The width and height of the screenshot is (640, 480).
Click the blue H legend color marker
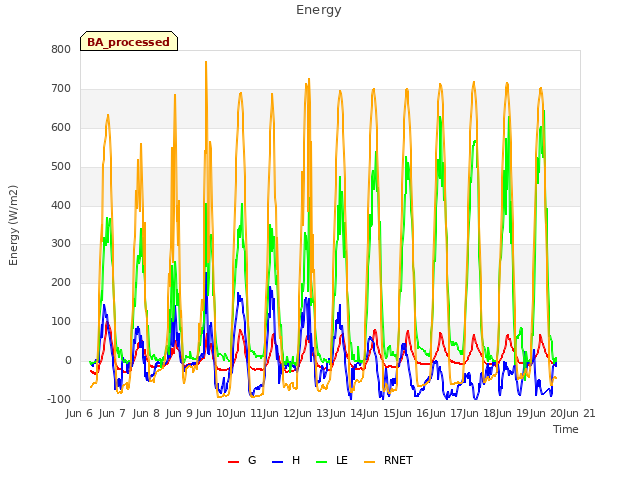point(277,461)
